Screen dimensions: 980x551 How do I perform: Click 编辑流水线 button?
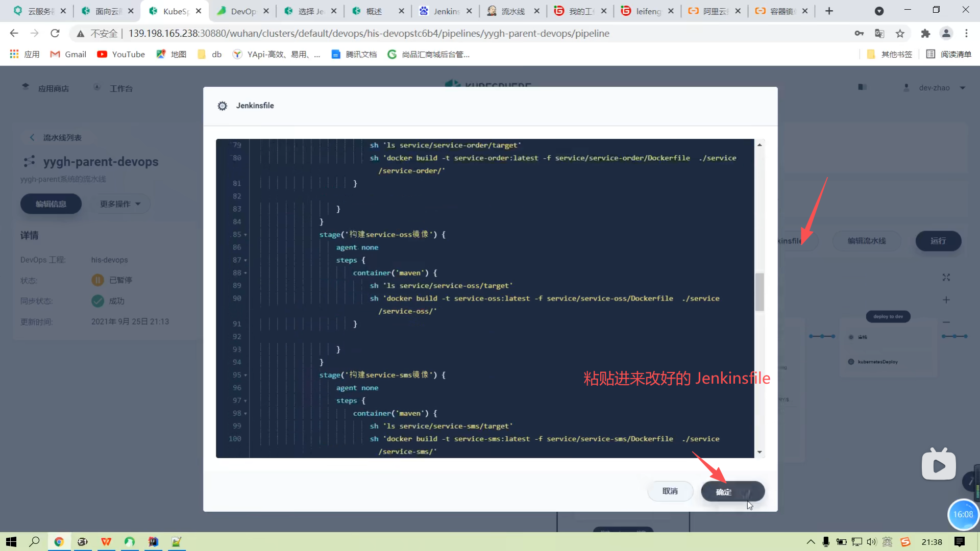(867, 241)
